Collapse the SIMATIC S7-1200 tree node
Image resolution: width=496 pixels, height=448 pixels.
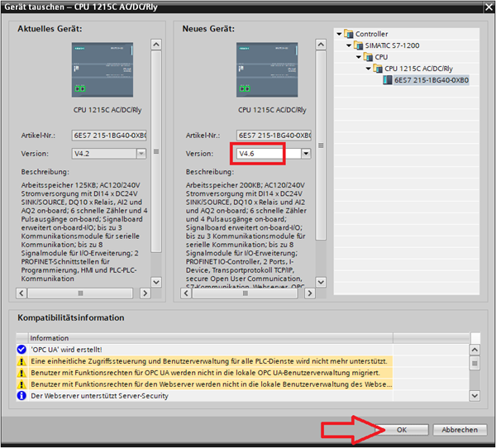(x=349, y=45)
